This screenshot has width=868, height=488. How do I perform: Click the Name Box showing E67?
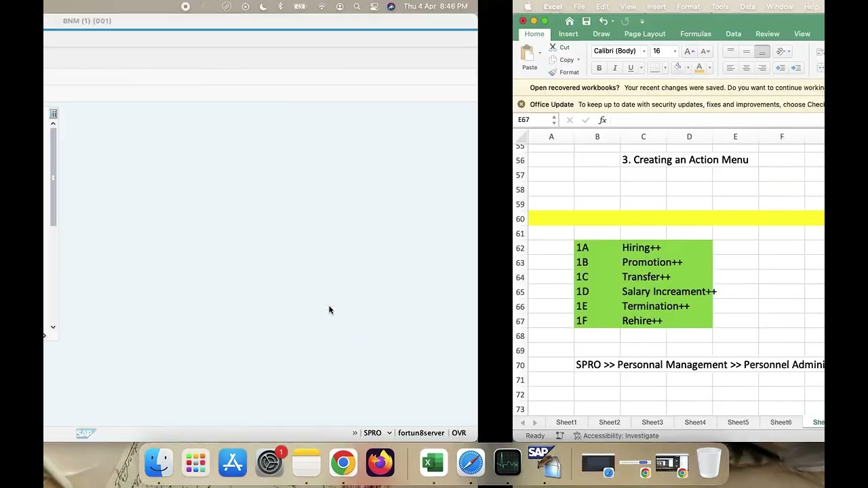point(534,120)
